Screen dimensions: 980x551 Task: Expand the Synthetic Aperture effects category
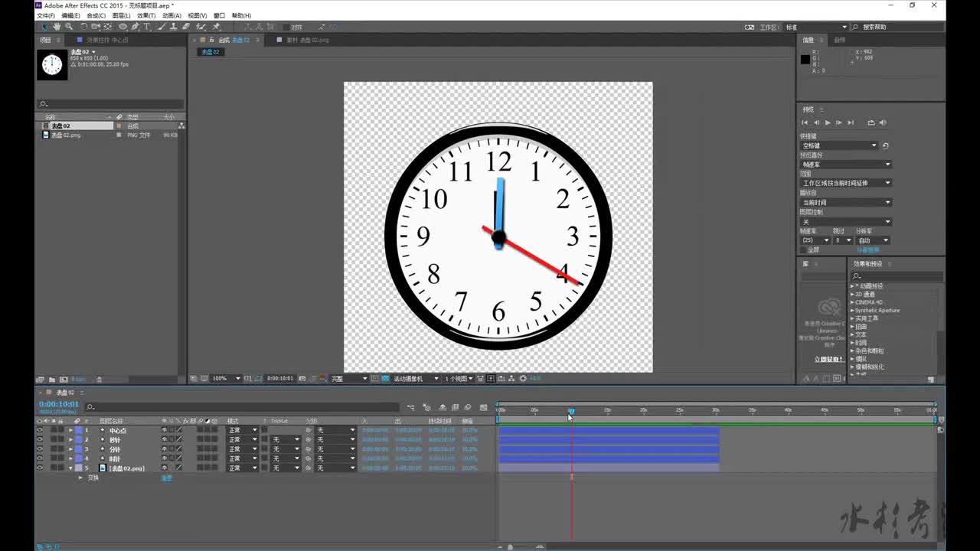pyautogui.click(x=852, y=311)
